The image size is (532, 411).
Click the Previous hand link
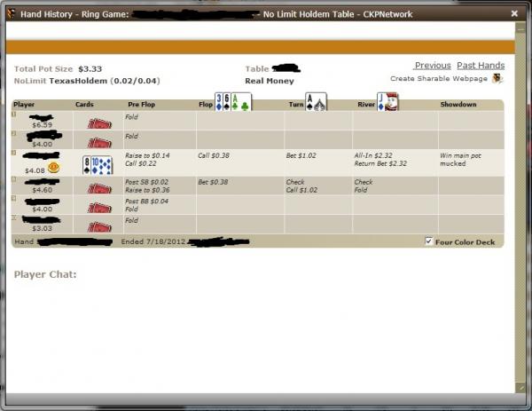click(x=432, y=66)
